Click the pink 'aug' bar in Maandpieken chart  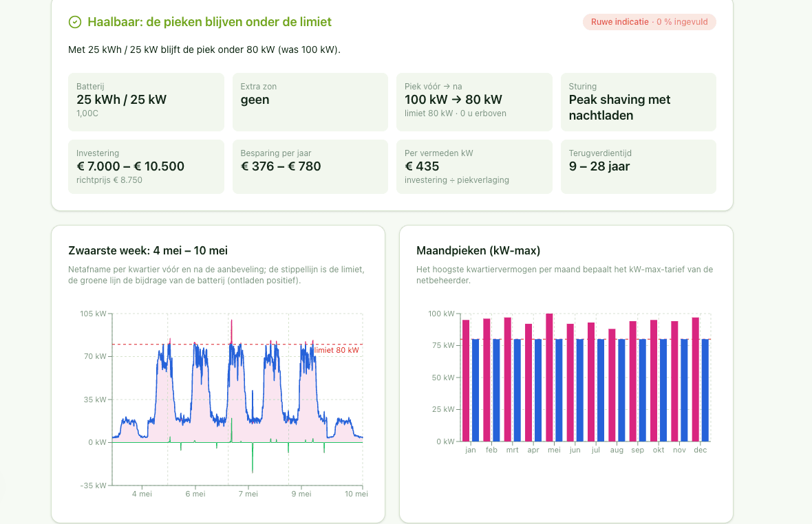click(612, 385)
